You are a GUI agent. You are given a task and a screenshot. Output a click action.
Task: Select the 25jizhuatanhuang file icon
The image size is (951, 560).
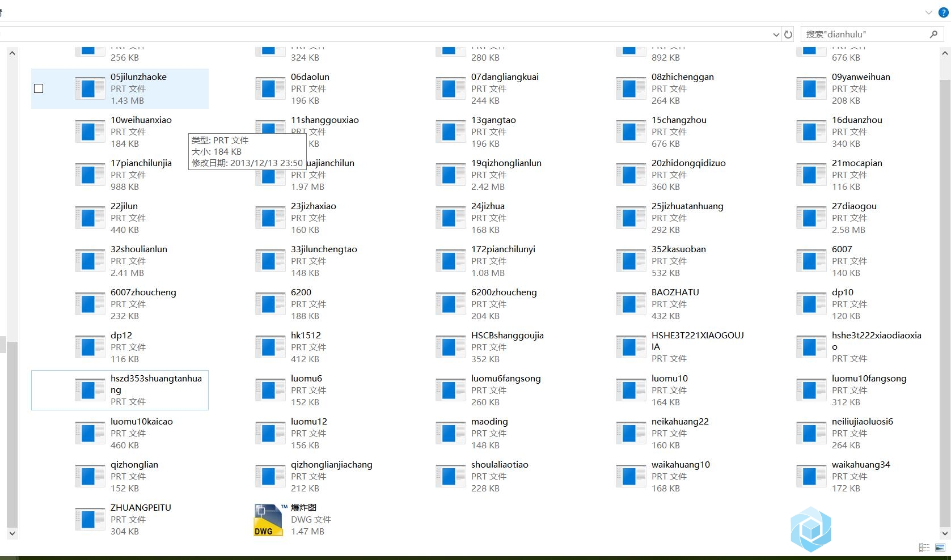click(631, 218)
